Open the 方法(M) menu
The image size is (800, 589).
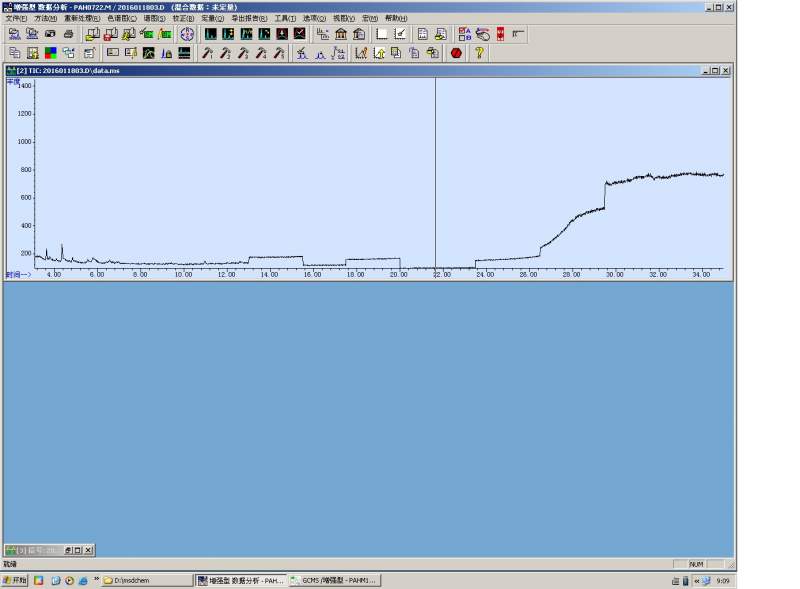[x=45, y=18]
